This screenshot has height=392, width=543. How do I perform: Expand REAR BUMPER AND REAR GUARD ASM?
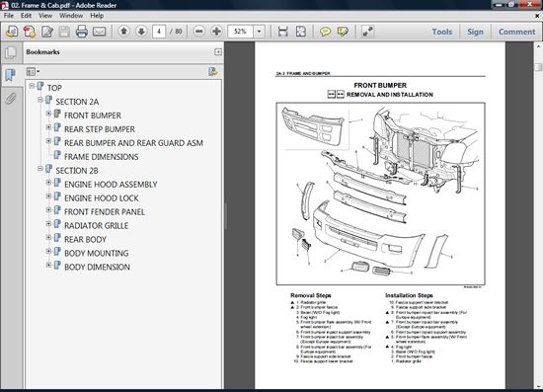tap(48, 141)
